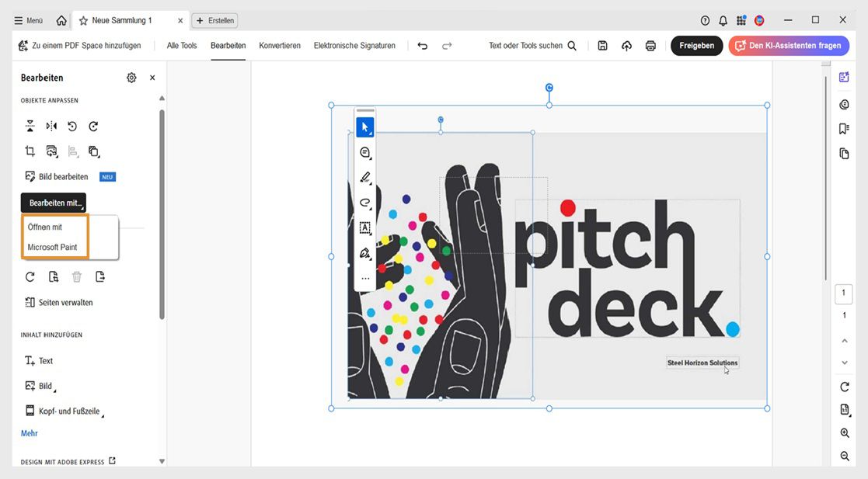Open the Menü hamburger menu
The width and height of the screenshot is (868, 479).
click(28, 20)
